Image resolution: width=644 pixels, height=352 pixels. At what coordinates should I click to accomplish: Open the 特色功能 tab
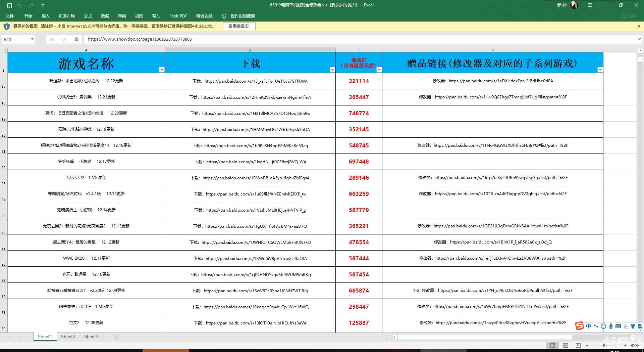[x=204, y=16]
